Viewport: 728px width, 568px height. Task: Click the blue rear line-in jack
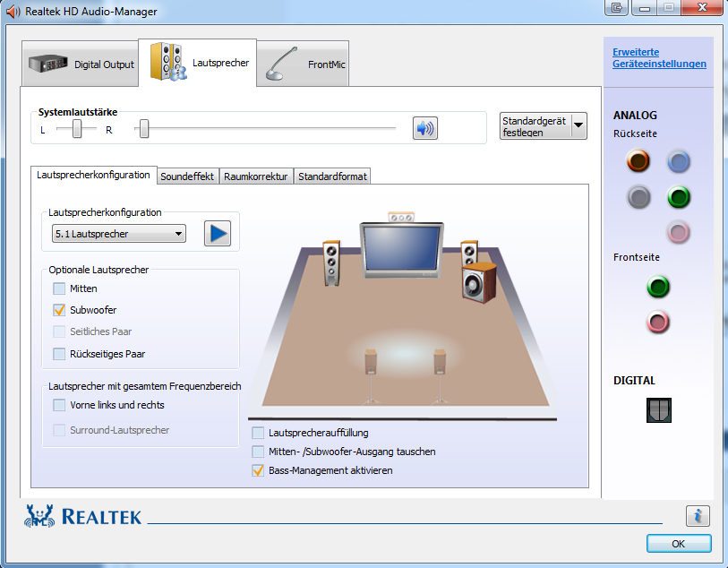679,161
